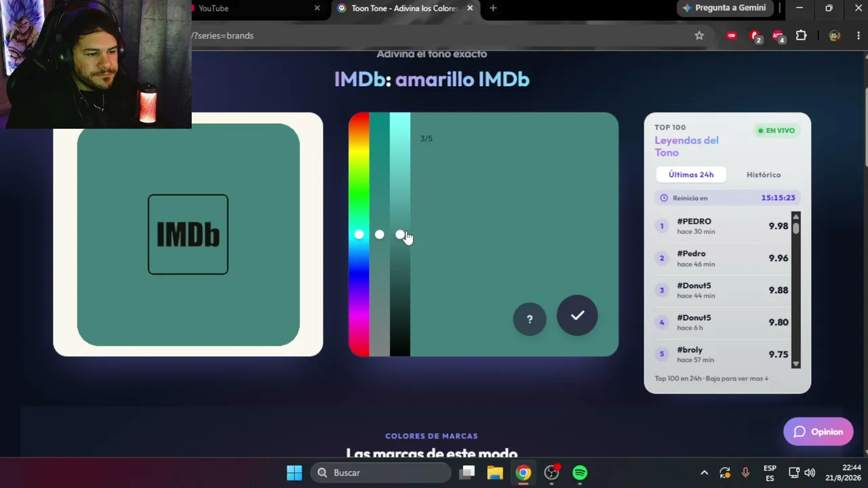Image resolution: width=868 pixels, height=488 pixels.
Task: Open the Chrome profile avatar
Action: (835, 35)
